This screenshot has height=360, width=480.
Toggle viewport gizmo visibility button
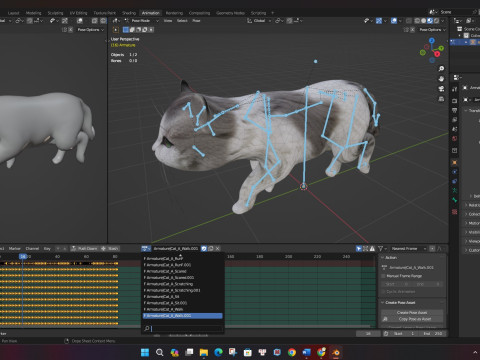coord(379,21)
